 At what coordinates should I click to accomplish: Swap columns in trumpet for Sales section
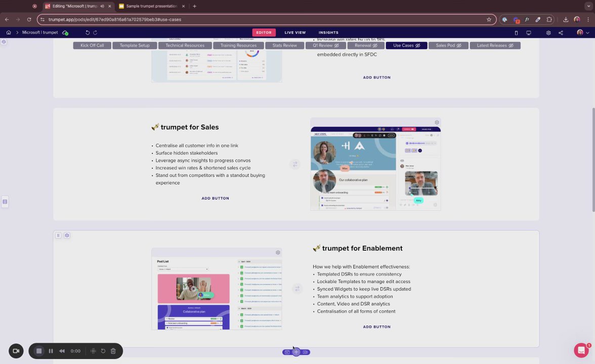pos(295,164)
